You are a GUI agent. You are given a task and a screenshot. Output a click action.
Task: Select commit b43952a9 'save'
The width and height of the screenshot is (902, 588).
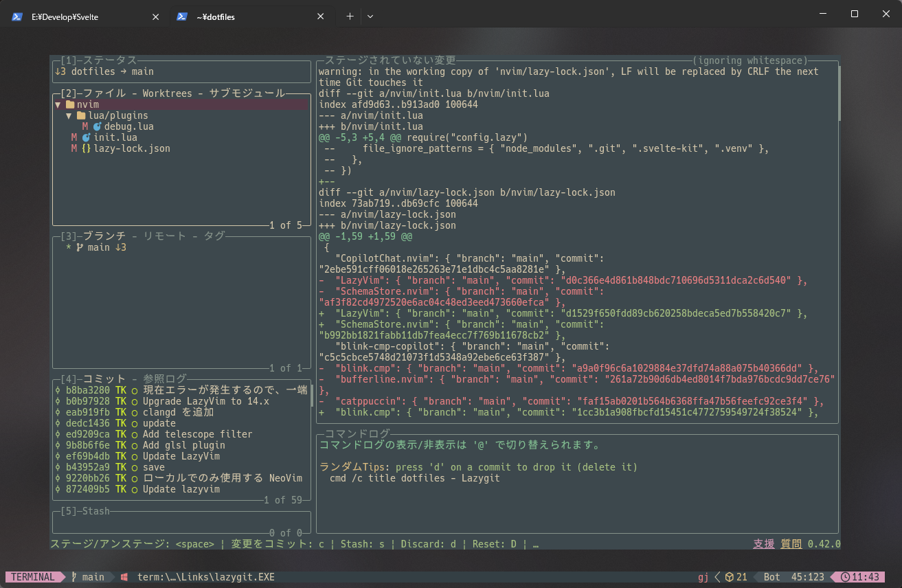181,467
